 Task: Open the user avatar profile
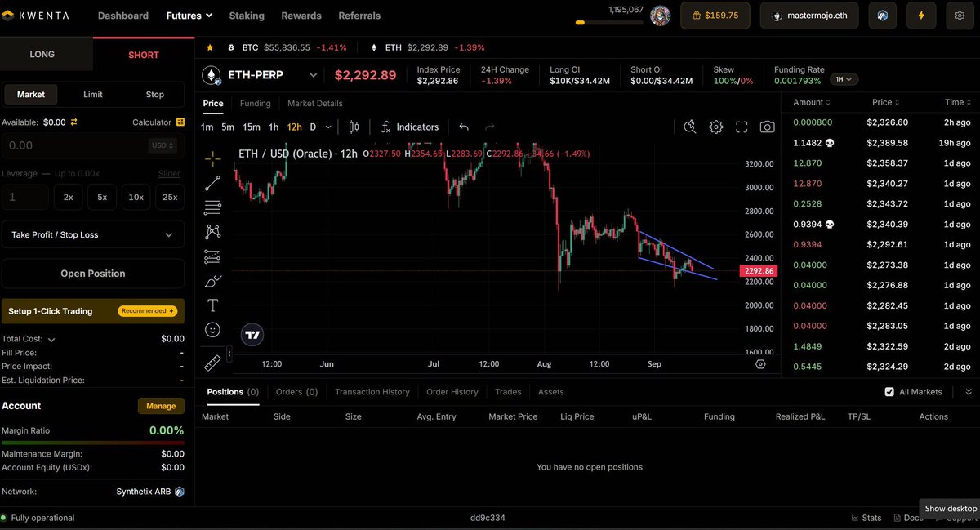660,16
